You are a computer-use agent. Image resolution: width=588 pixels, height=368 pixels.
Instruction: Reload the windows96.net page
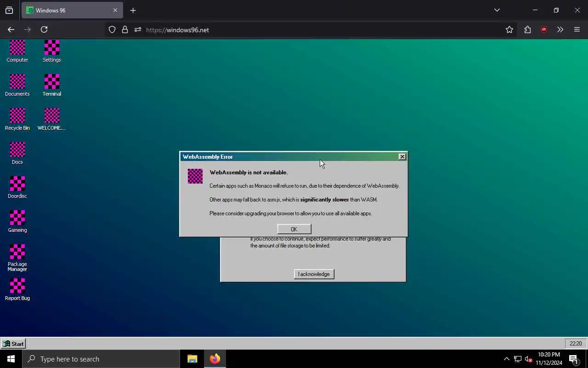[x=44, y=29]
